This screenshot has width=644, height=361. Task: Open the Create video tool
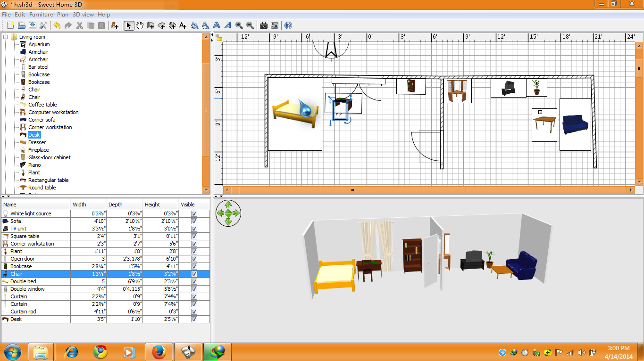(x=275, y=25)
